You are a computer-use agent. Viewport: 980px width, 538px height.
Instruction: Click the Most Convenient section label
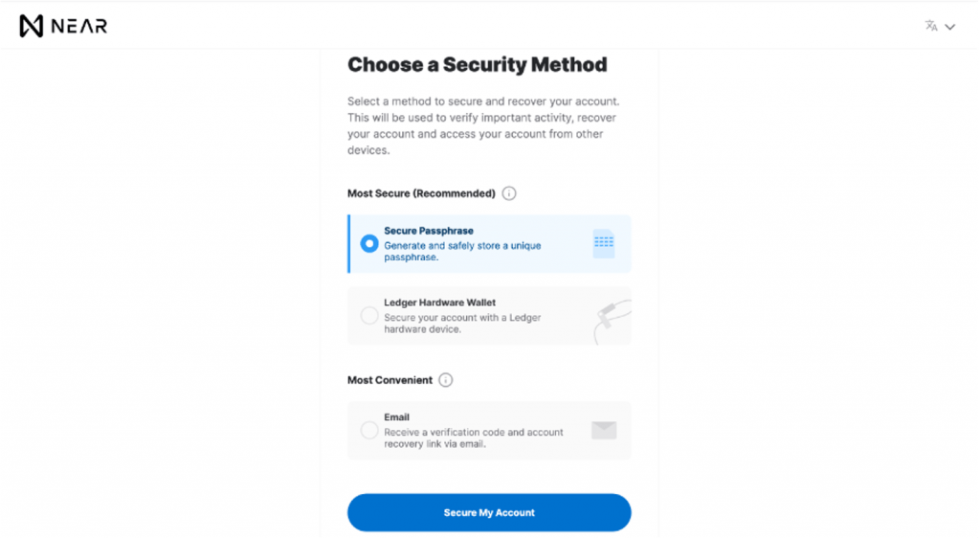click(390, 380)
